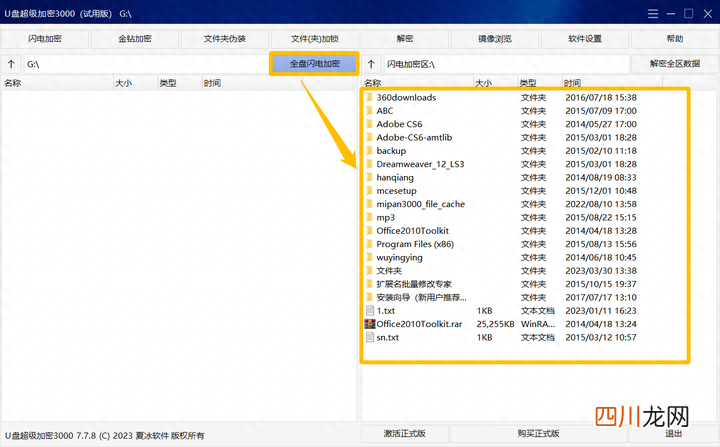Select the backup folder icon
720x447 pixels.
pyautogui.click(x=370, y=151)
